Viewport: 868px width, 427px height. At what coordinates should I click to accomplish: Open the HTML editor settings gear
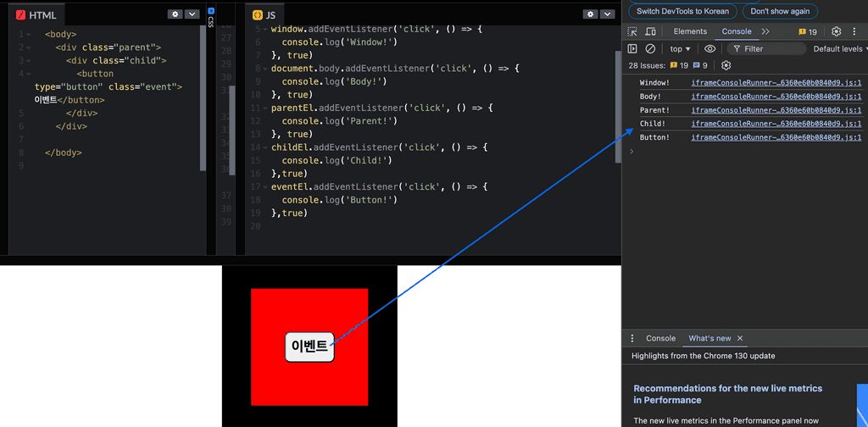pos(175,14)
